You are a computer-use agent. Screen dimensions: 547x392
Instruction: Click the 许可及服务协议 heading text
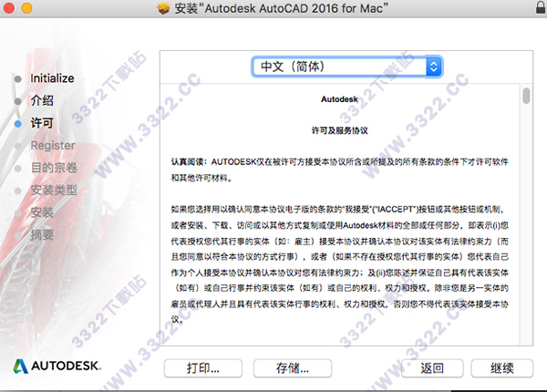point(339,130)
